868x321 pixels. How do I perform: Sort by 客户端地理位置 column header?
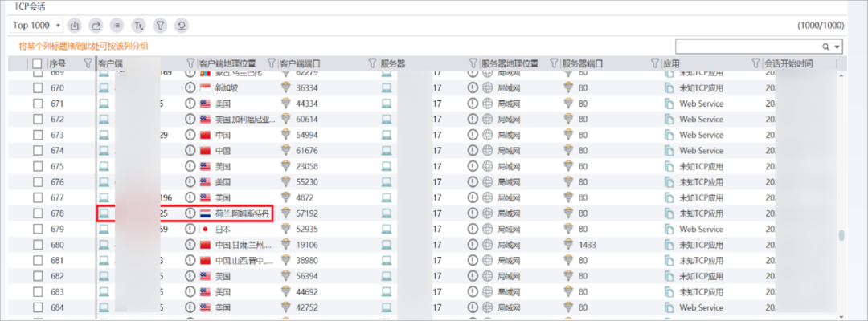(x=227, y=63)
